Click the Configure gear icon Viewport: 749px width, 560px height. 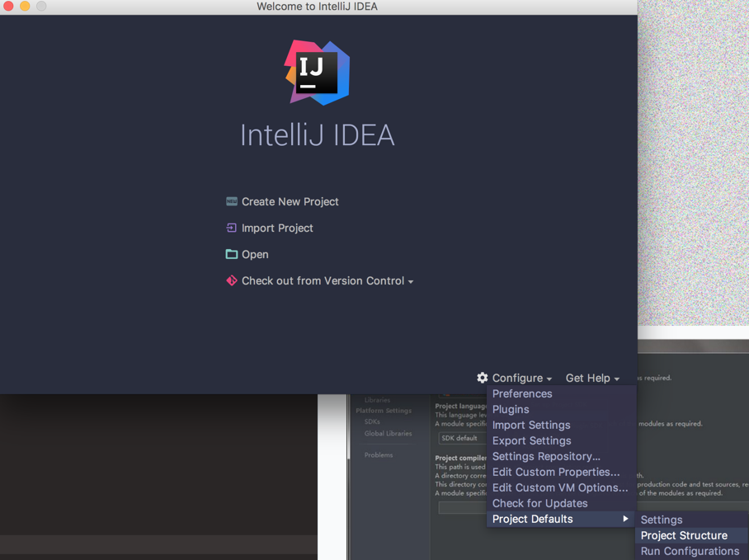483,378
